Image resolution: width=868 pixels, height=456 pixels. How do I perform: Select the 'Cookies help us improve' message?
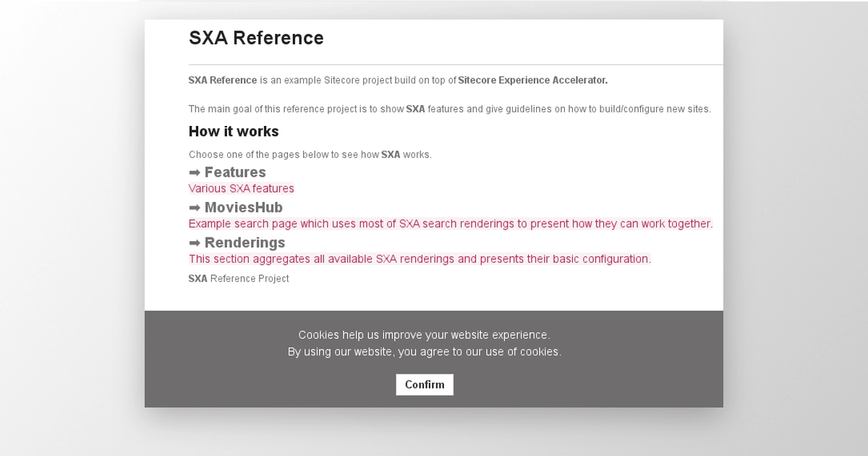[425, 334]
